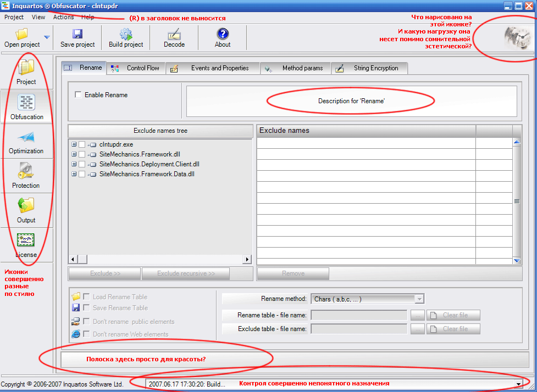Expand the build log dropdown in status bar

tap(517, 384)
